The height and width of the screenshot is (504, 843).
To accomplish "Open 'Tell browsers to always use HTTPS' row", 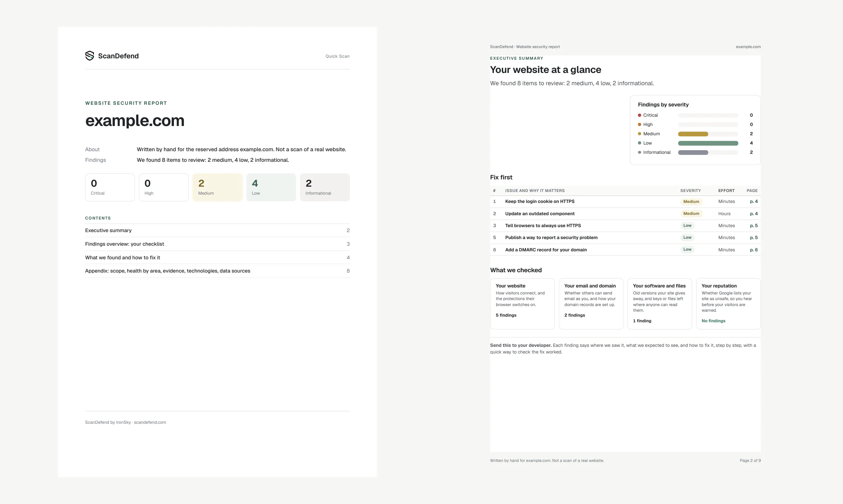I will [x=625, y=225].
